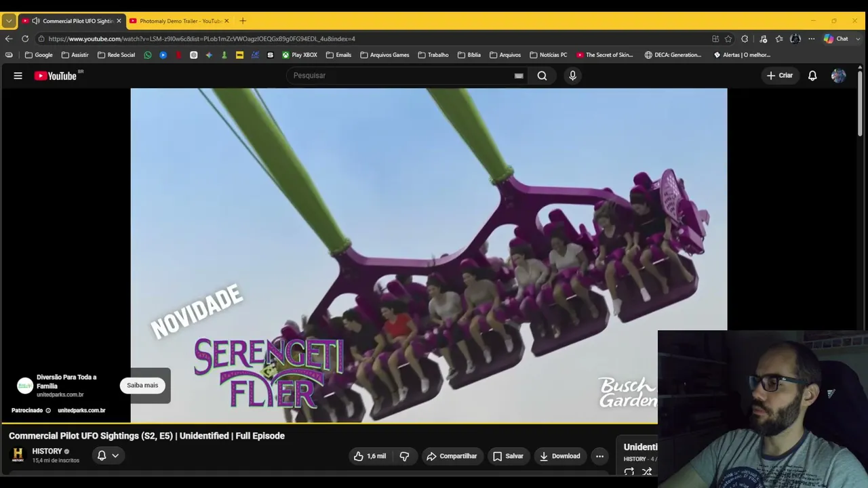
Task: Open the HISTORY channel name link
Action: (47, 451)
